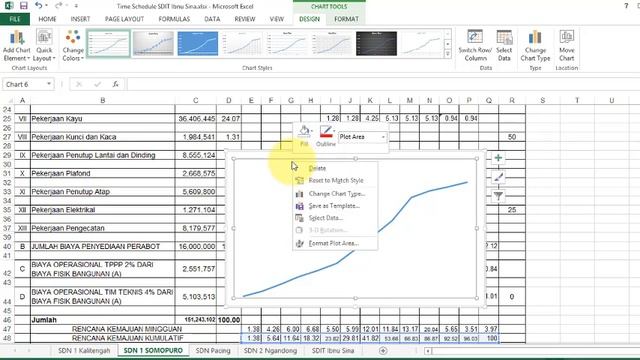Screen dimensions: 640x360
Task: Select the gray dotted-marker chart style thumbnail
Action: (x=153, y=43)
